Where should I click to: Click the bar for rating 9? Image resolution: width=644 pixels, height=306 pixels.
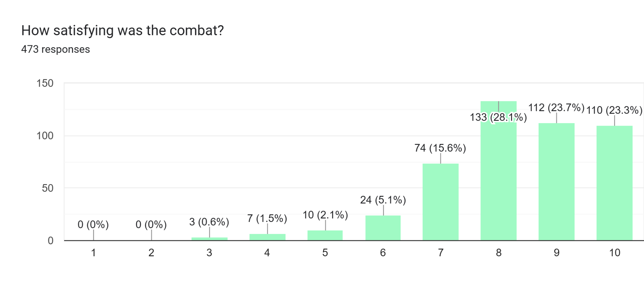pyautogui.click(x=556, y=182)
